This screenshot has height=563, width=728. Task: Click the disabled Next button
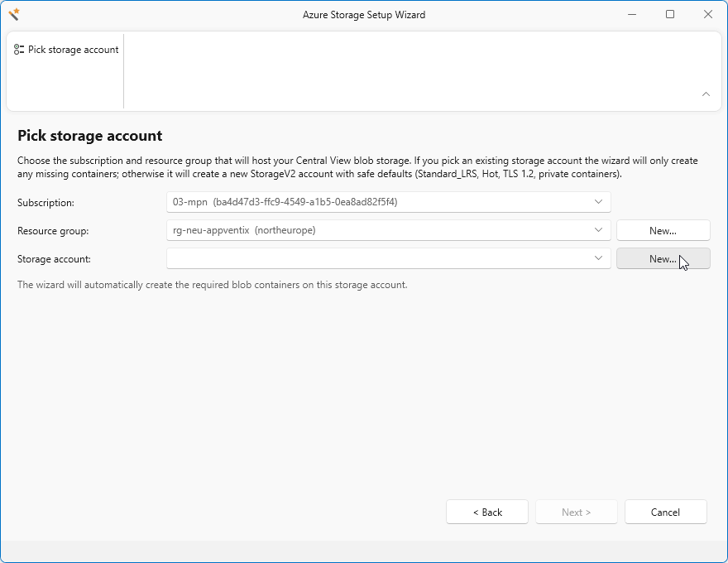click(576, 512)
